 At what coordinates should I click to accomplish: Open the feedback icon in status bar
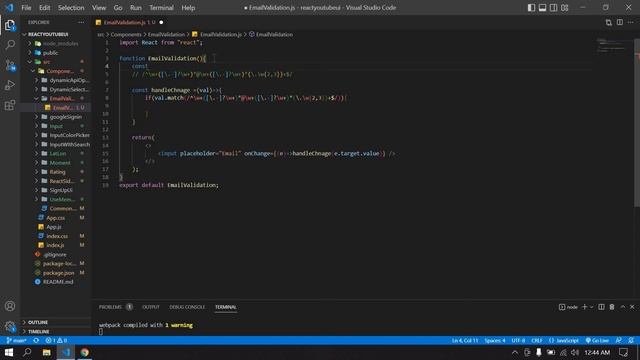[x=619, y=340]
